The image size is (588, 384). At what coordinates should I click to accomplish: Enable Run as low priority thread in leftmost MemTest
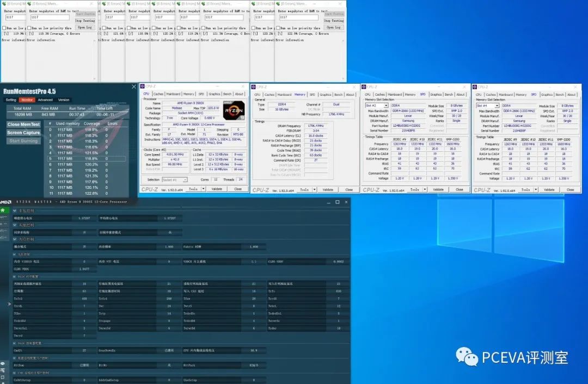4,27
